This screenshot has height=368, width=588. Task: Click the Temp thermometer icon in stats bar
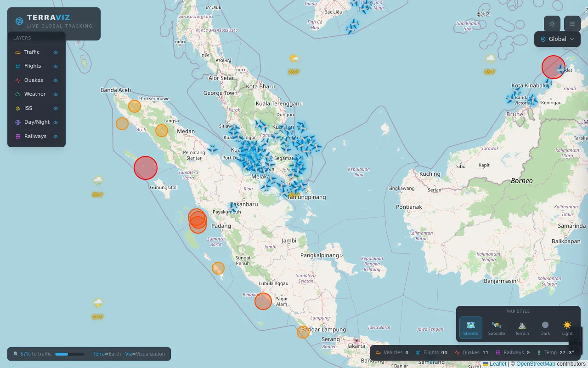539,353
